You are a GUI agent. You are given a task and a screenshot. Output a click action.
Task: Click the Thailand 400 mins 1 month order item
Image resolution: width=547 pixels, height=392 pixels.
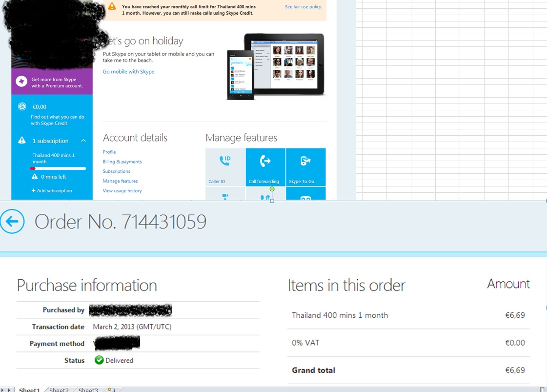tap(340, 315)
